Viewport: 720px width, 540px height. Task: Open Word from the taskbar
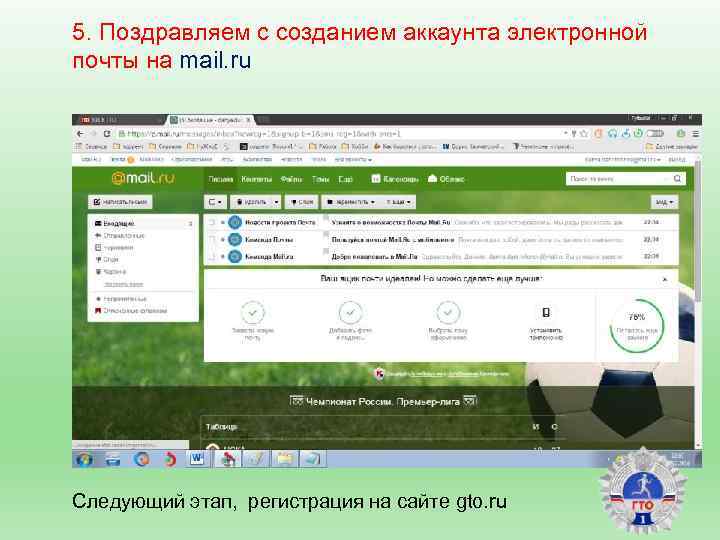[197, 459]
